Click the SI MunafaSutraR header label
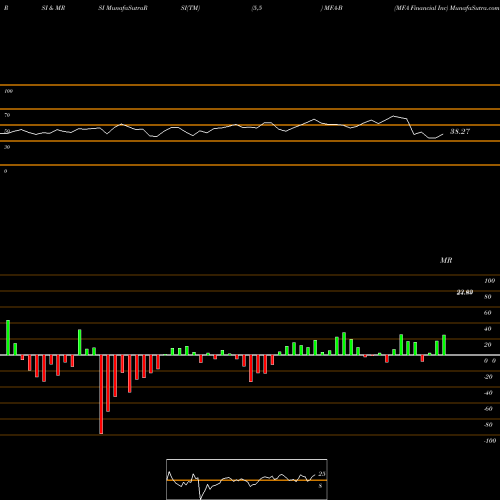500x500 pixels. click(x=123, y=8)
